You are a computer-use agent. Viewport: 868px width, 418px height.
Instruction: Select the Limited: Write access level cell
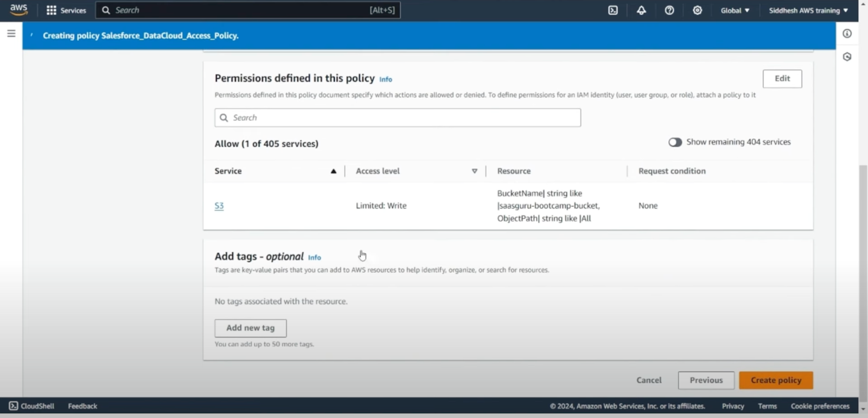[381, 206]
